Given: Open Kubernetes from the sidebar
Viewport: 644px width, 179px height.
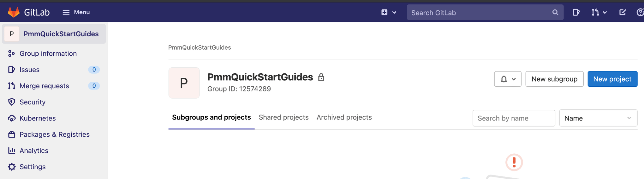Looking at the screenshot, I should (37, 118).
